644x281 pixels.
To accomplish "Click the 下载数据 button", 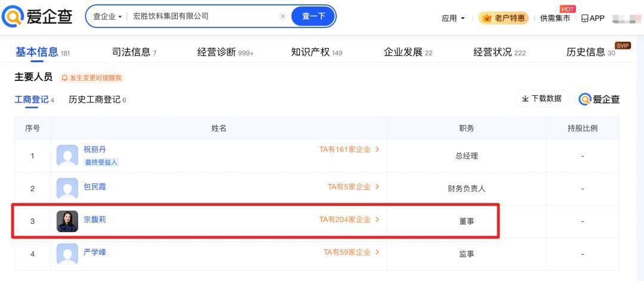I will point(541,99).
